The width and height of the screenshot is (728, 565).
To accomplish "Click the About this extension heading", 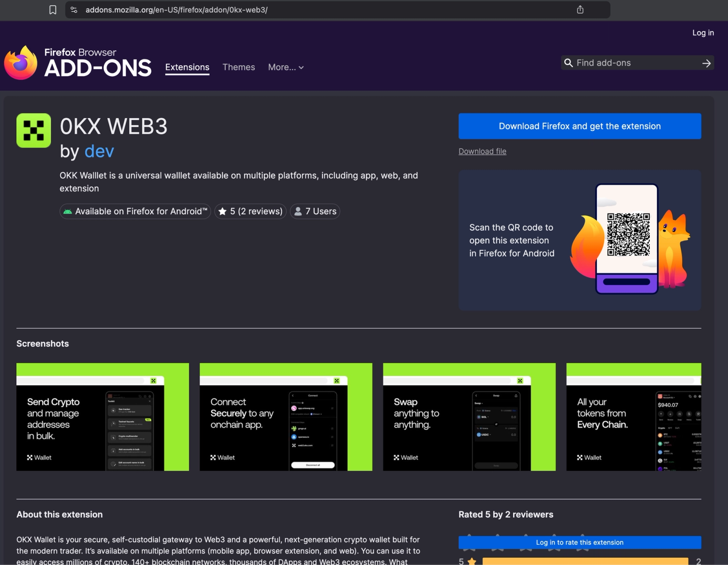I will (x=60, y=515).
